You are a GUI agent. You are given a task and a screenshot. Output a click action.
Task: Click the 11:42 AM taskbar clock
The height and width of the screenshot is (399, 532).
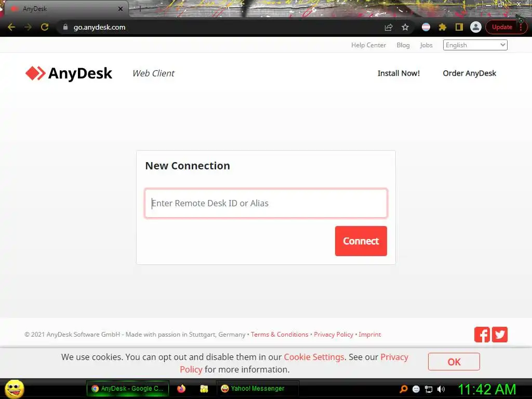coord(487,389)
